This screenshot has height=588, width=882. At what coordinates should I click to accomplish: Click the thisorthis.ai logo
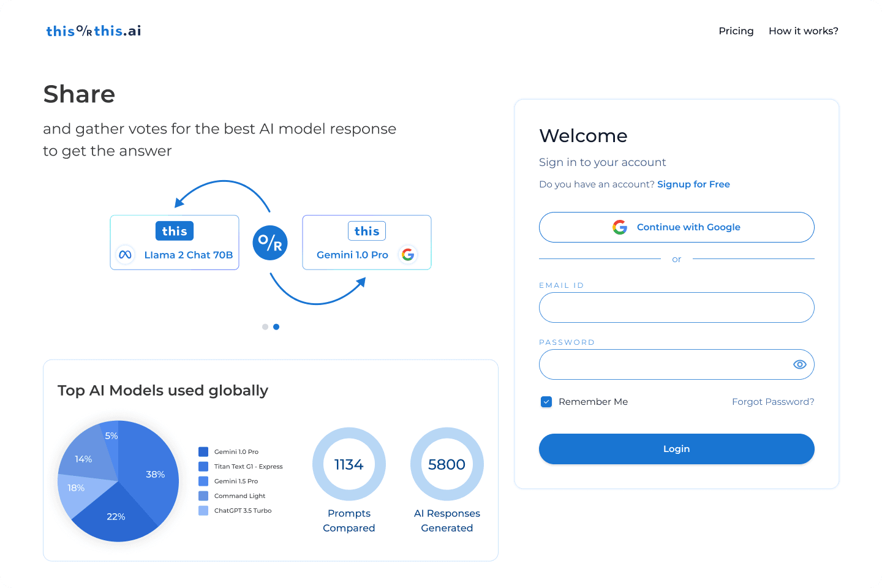(94, 31)
